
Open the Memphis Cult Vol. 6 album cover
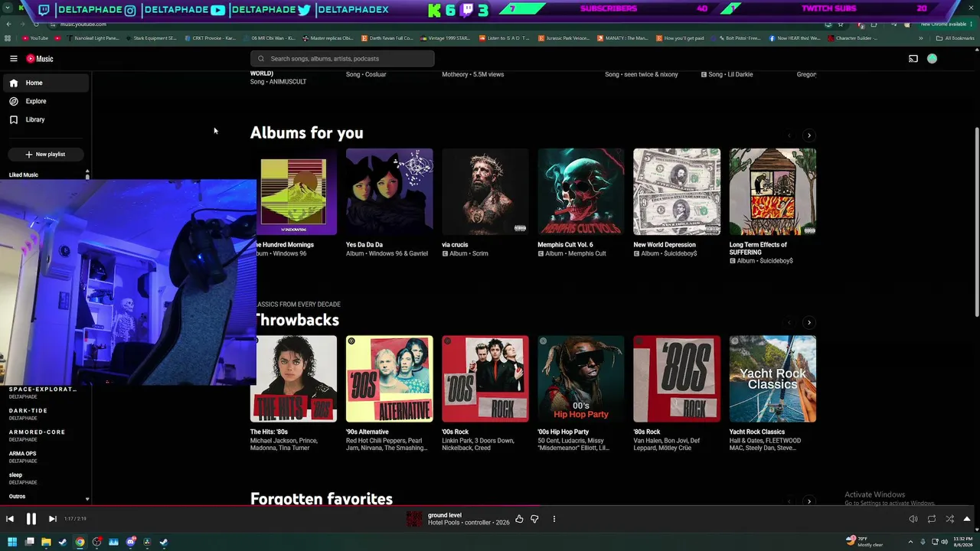click(x=580, y=191)
